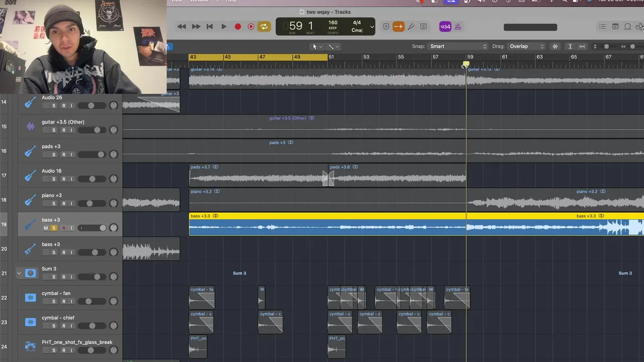The height and width of the screenshot is (362, 644).
Task: Go to beginning of the project
Action: point(210,27)
